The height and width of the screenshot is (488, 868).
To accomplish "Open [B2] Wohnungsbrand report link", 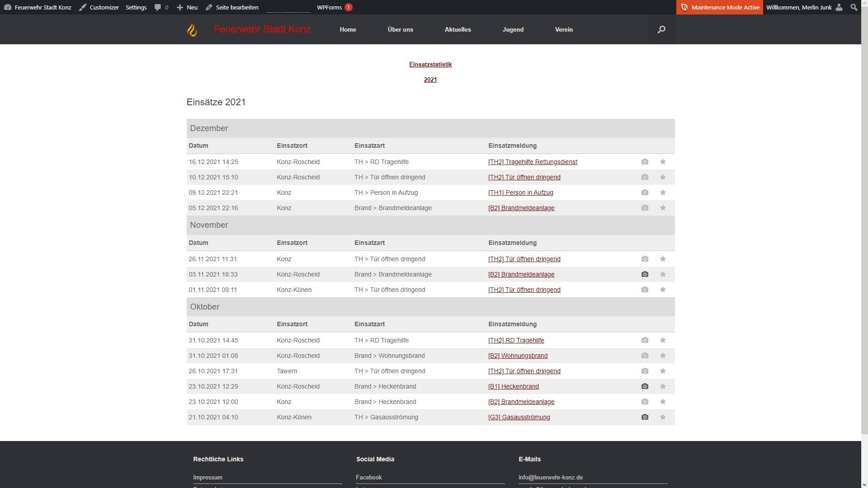I will click(518, 356).
